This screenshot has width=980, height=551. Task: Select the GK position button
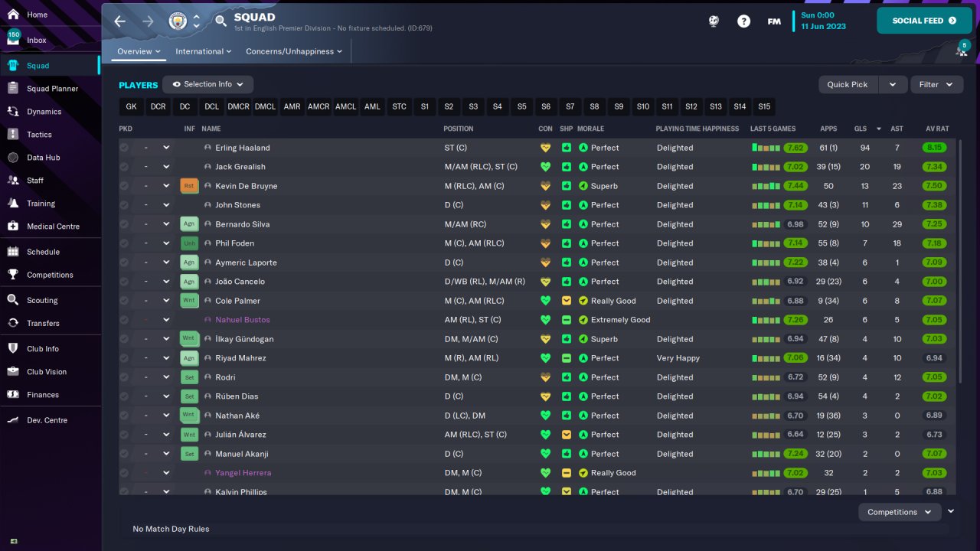click(x=131, y=107)
